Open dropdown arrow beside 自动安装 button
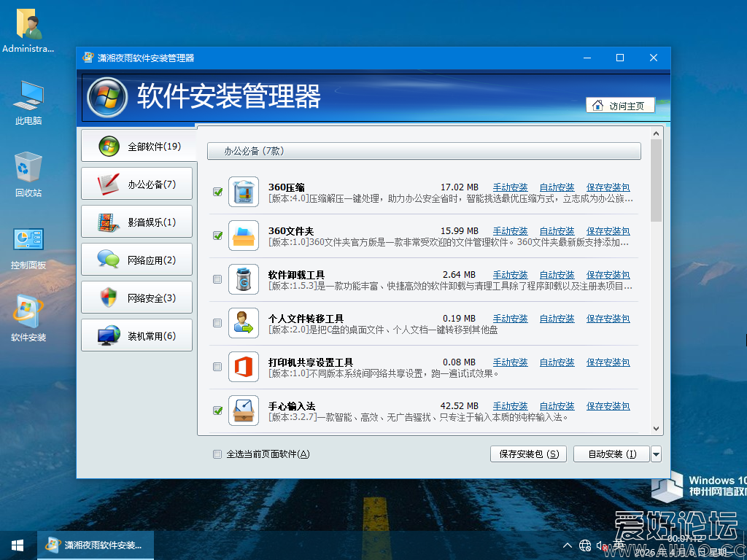 (x=656, y=454)
